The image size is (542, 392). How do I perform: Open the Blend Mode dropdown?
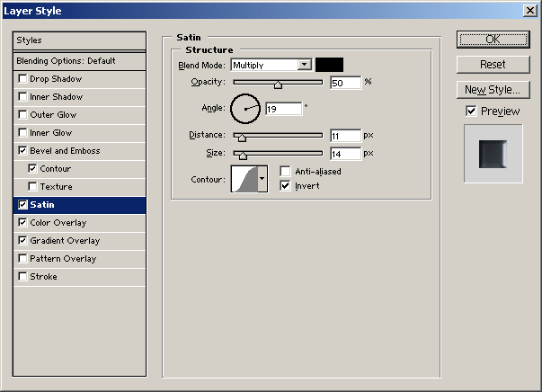304,65
